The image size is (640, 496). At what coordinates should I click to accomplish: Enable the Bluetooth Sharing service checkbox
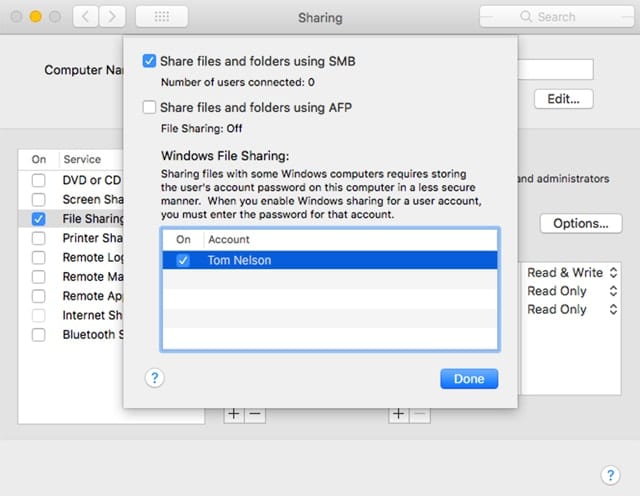click(38, 334)
